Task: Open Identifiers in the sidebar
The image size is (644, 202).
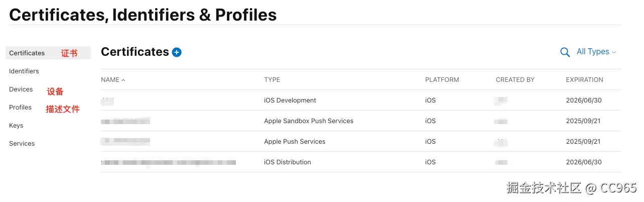Action: coord(24,71)
